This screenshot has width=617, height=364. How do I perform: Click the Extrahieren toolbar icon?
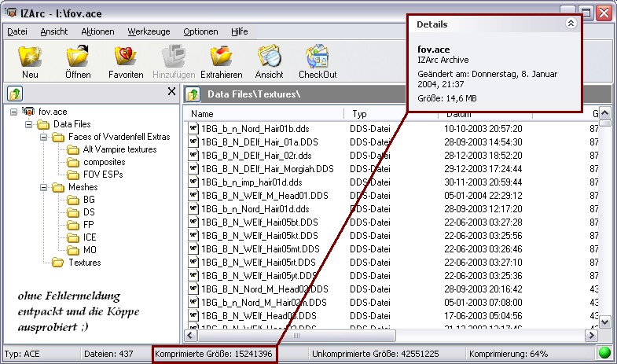click(x=221, y=61)
